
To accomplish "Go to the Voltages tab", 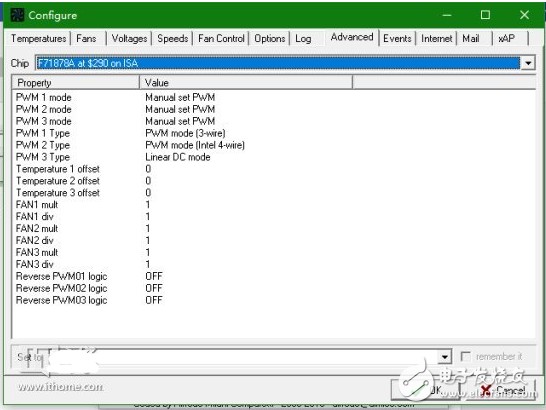I will pos(129,38).
